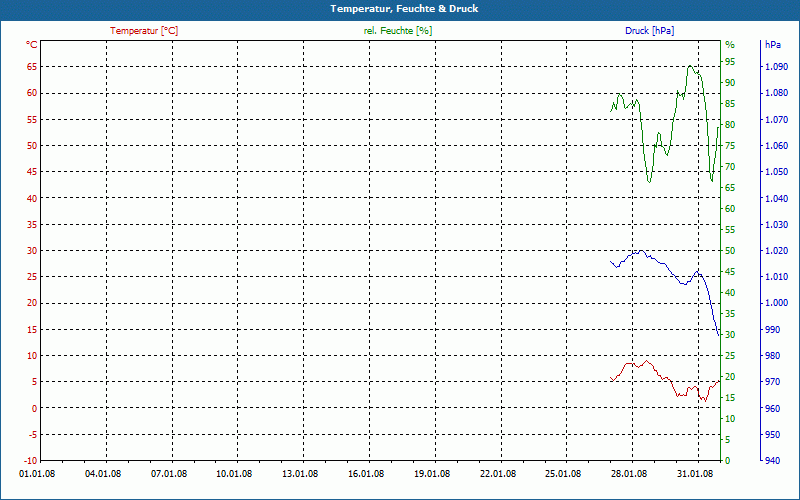800x500 pixels.
Task: Click the blue '970' pressure axis value
Action: pyautogui.click(x=773, y=382)
